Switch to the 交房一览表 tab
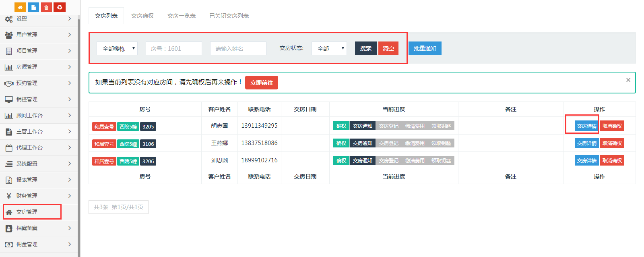 [182, 16]
